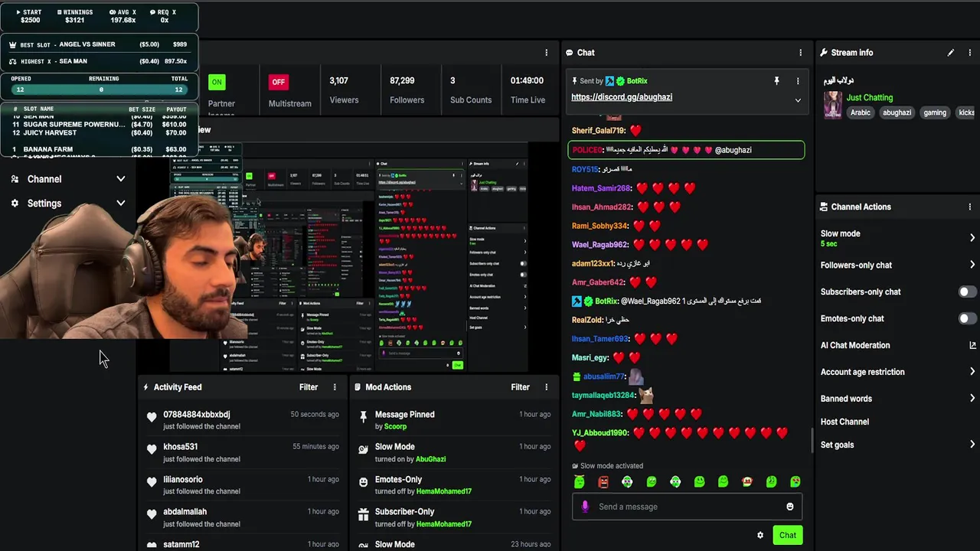This screenshot has height=551, width=980.
Task: Open chat settings gear next to Chat button
Action: 760,536
